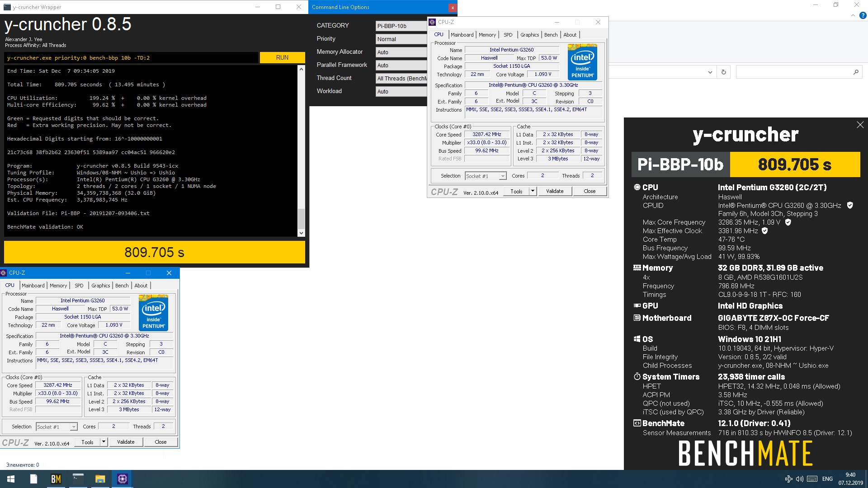Open BenchMate from the taskbar

coord(56,479)
